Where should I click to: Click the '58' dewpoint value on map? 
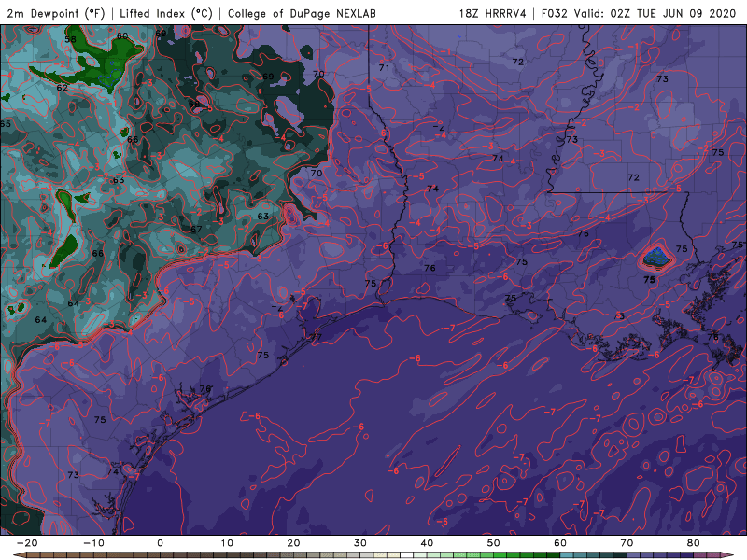(71, 39)
